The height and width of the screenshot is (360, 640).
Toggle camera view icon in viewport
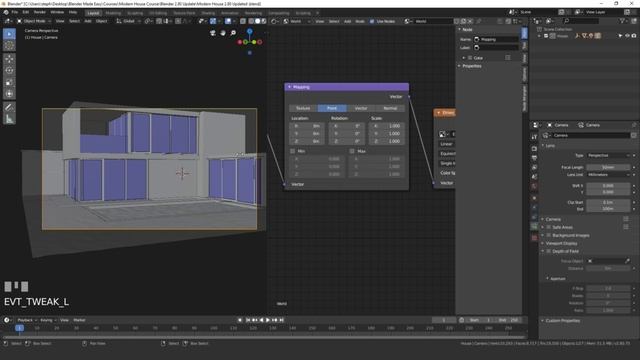pos(213,33)
